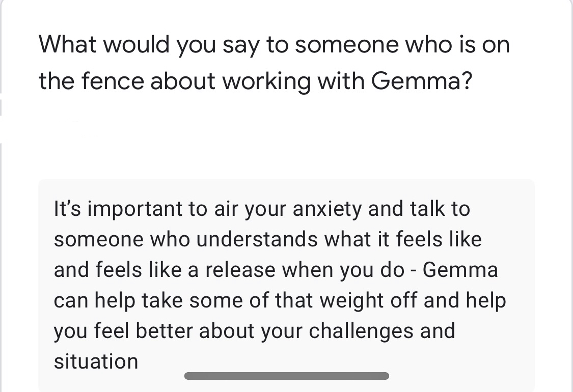Click the line starting "someone who understands"
573x392 pixels.
267,239
